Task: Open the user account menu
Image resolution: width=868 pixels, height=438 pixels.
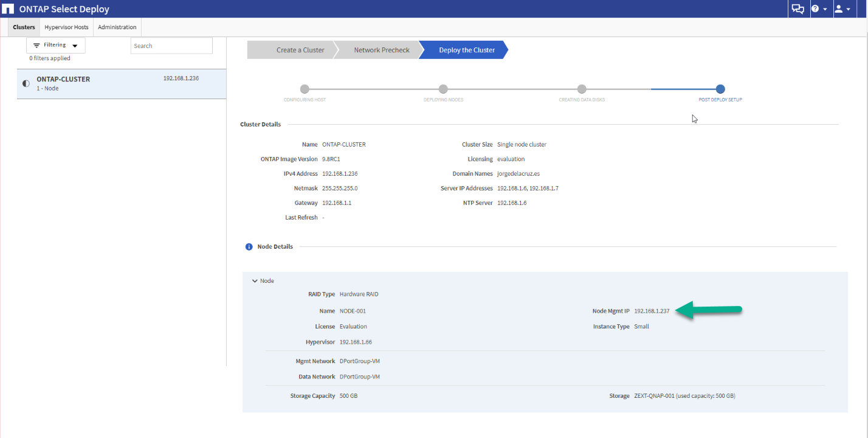Action: 842,9
